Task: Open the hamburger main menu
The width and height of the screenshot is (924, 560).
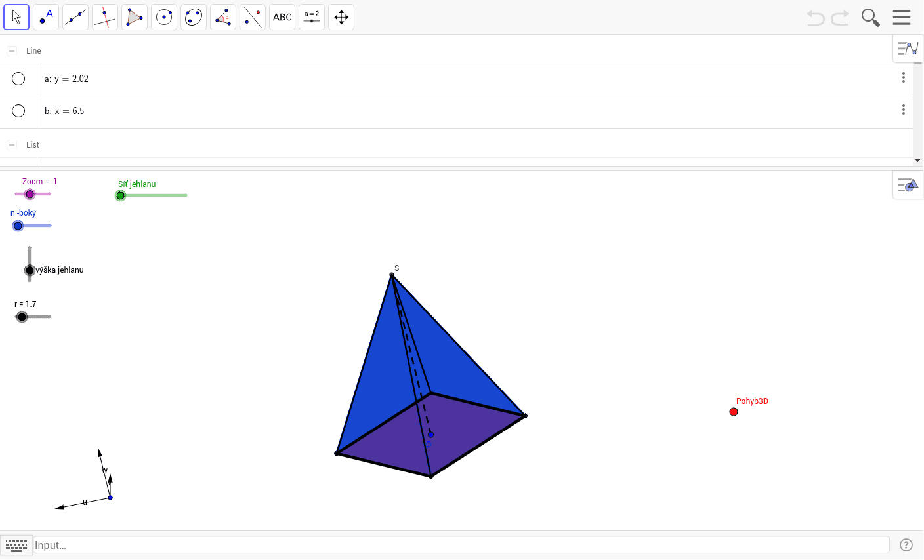Action: 902,17
